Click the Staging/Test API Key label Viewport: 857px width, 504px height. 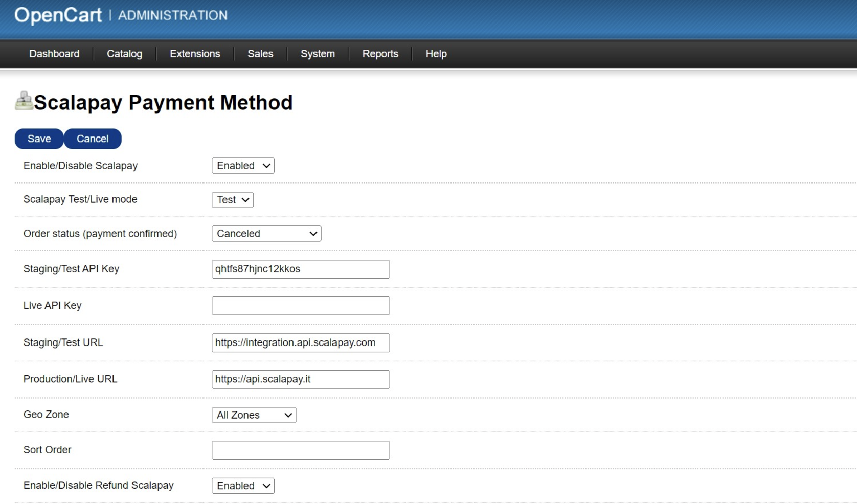[x=71, y=269]
